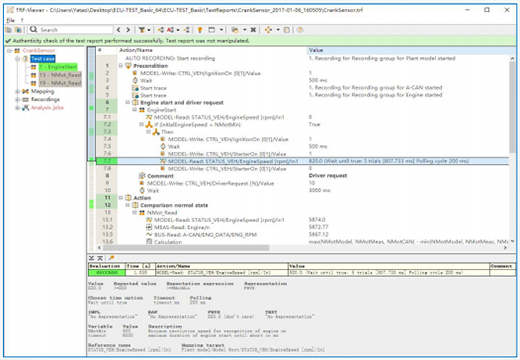Click the window layout toolbar icon

pyautogui.click(x=212, y=30)
